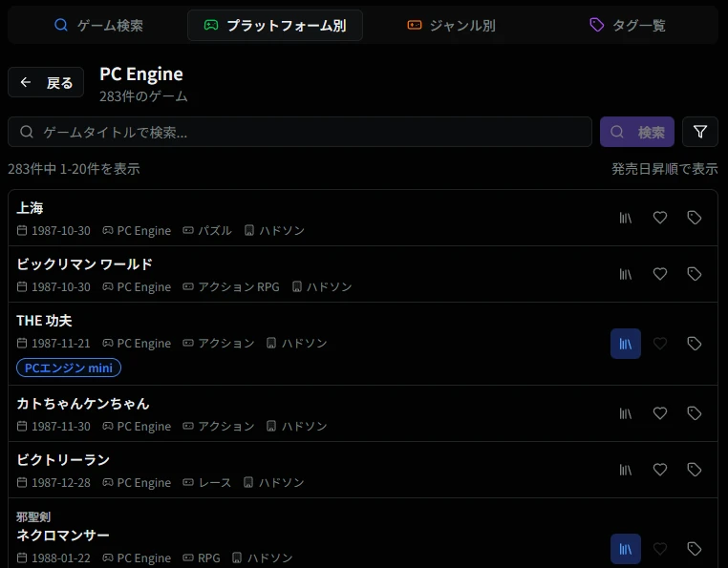Click the 1987-12-28 release date

[x=61, y=483]
